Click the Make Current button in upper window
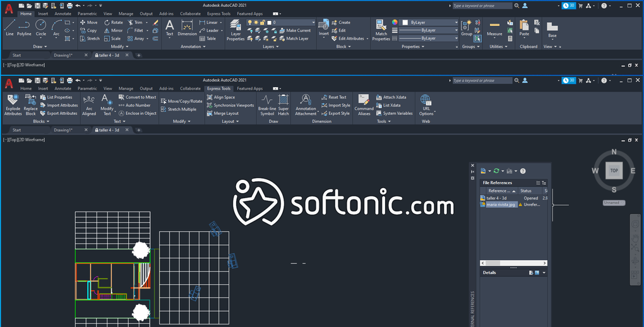Image resolution: width=644 pixels, height=327 pixels. 295,30
